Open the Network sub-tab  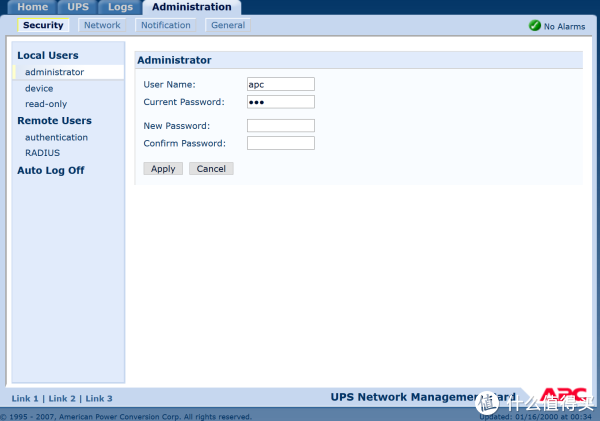pos(102,25)
